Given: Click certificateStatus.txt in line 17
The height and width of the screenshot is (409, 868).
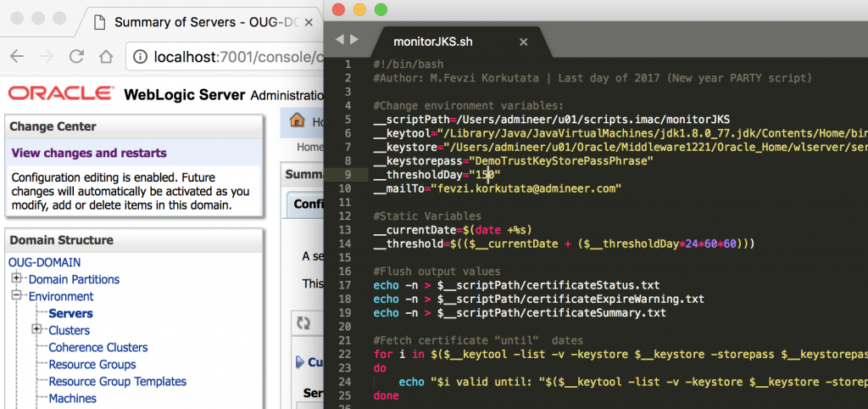Looking at the screenshot, I should (x=593, y=285).
